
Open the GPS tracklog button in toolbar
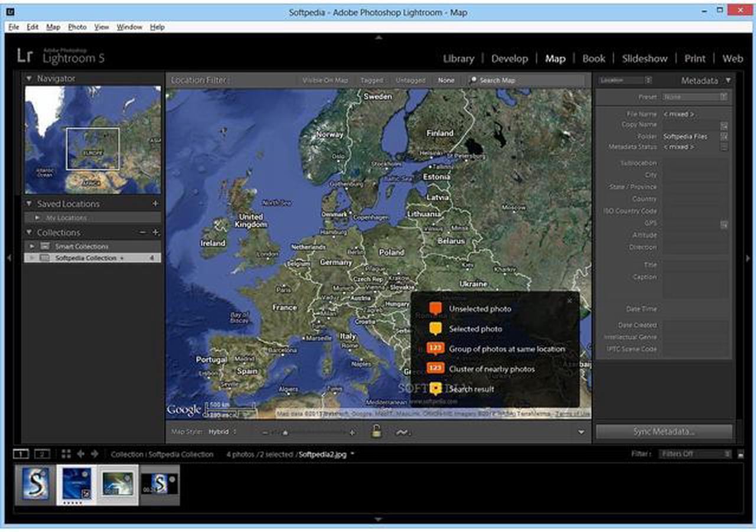403,432
